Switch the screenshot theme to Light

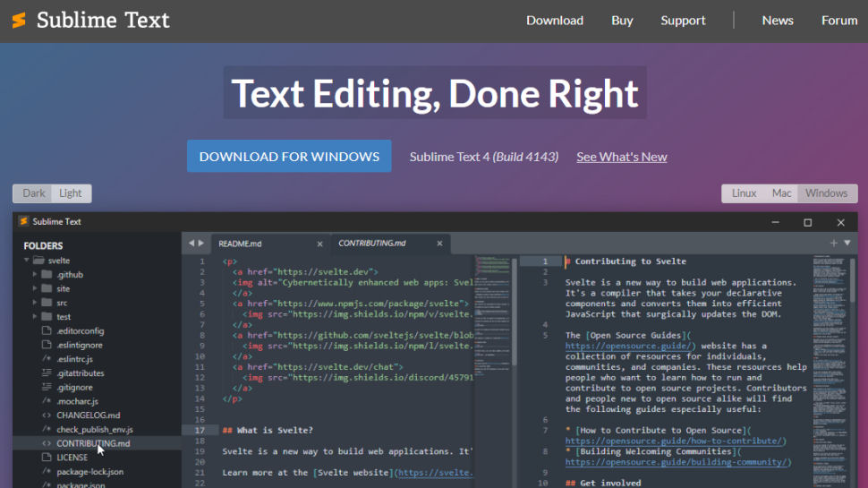click(x=71, y=193)
